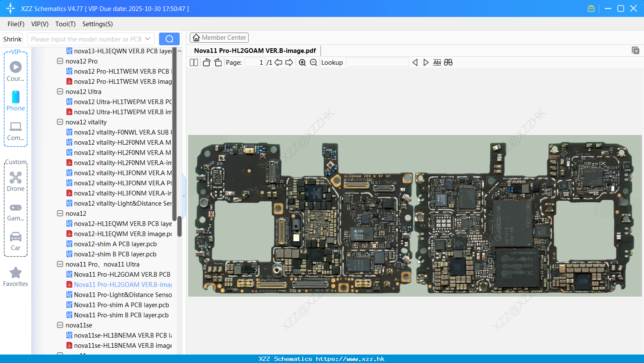This screenshot has height=363, width=644.
Task: Open Nova11 Pro-Light&Distance Sensor file
Action: 119,294
